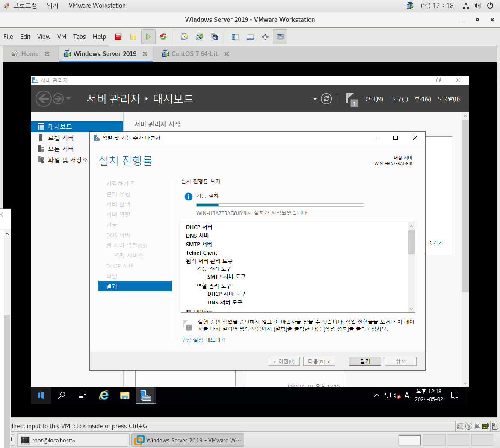Click 숨기기 link in dashboard
The height and width of the screenshot is (448, 500).
435,243
